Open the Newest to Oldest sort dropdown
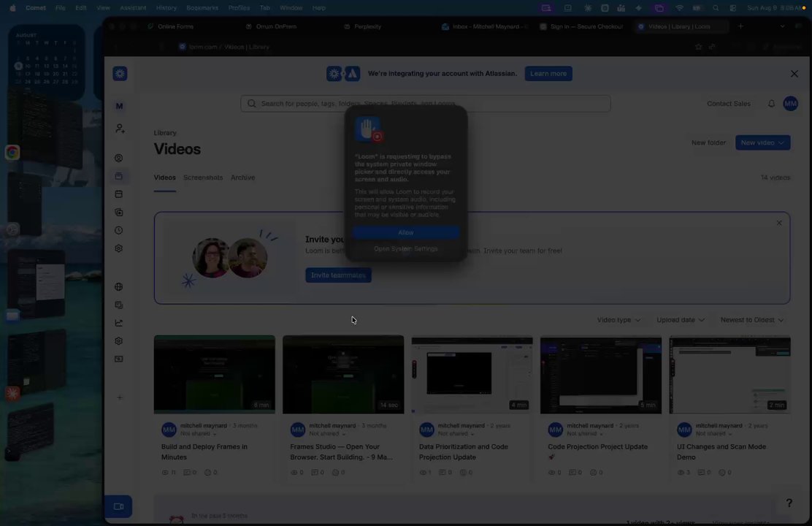Screen dimensions: 812x526 tap(752, 320)
